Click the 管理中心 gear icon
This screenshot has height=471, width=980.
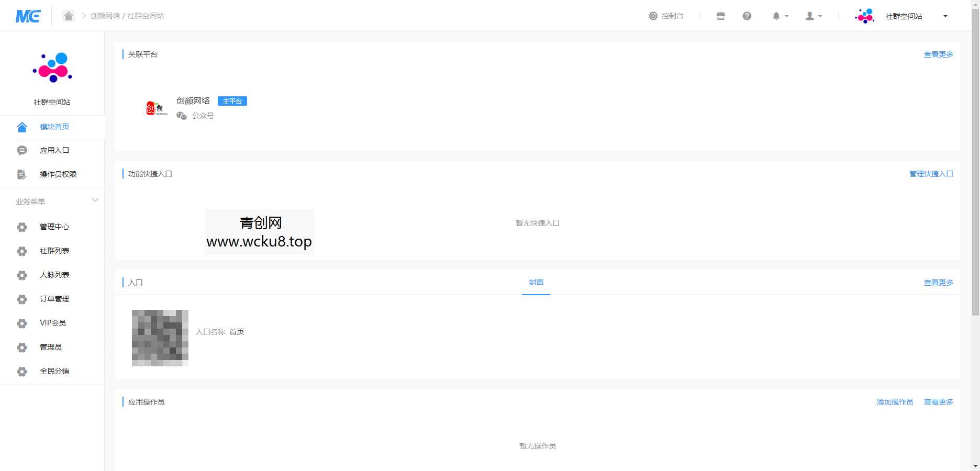(x=22, y=227)
